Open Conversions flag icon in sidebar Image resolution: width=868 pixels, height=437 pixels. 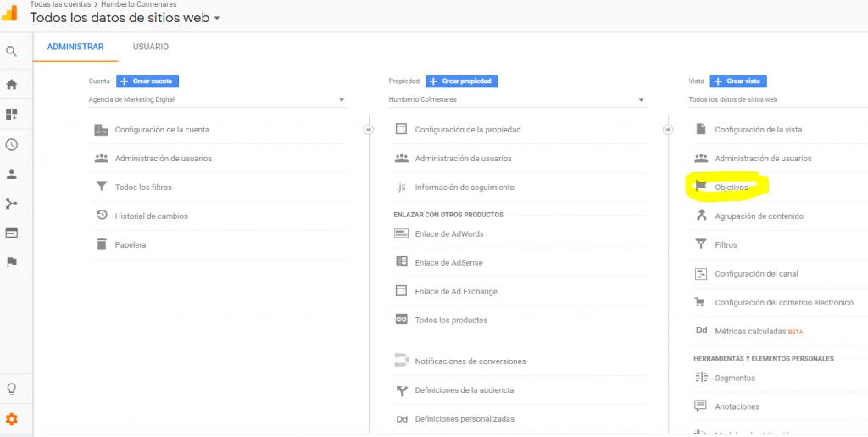click(x=11, y=262)
